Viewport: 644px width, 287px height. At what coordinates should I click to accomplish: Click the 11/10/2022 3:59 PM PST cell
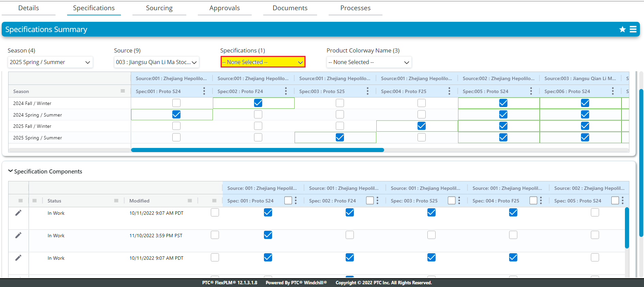coord(156,236)
